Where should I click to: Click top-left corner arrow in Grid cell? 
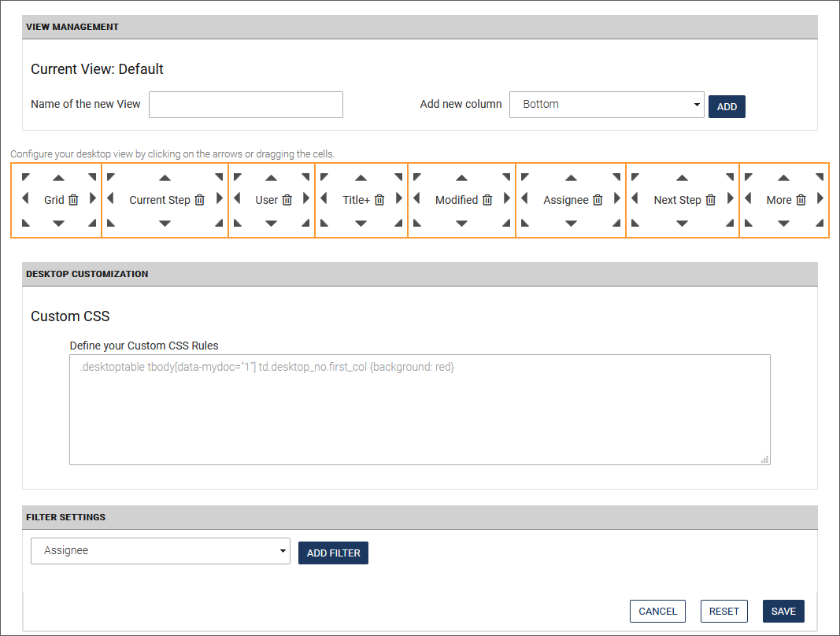(x=26, y=177)
